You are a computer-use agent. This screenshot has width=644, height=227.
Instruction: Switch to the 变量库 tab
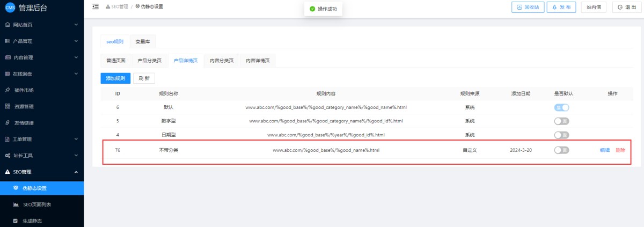pos(143,41)
